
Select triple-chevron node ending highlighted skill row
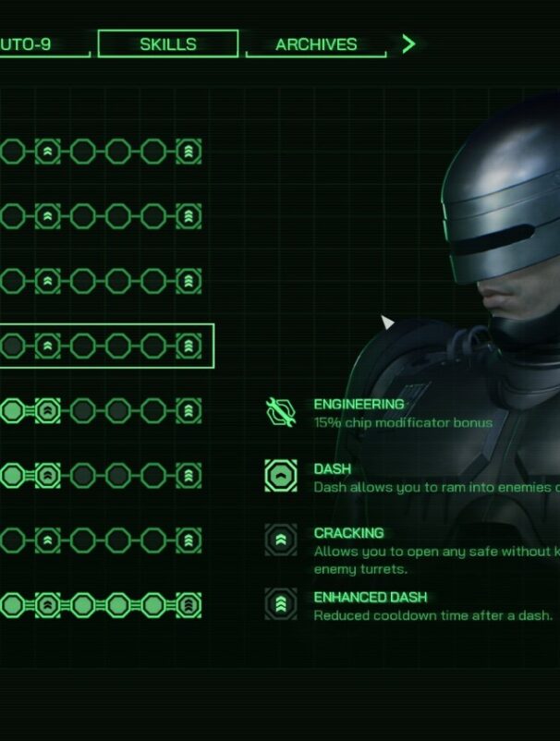click(189, 346)
